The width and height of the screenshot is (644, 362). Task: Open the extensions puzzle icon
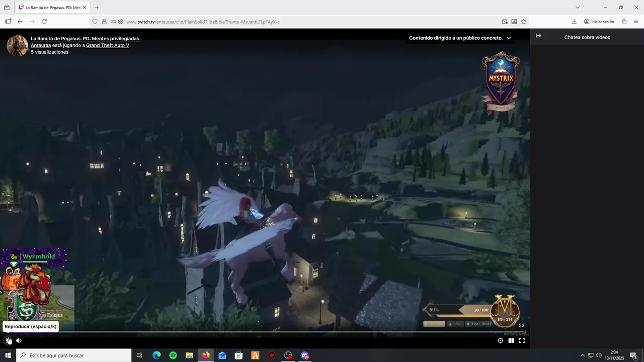click(624, 22)
